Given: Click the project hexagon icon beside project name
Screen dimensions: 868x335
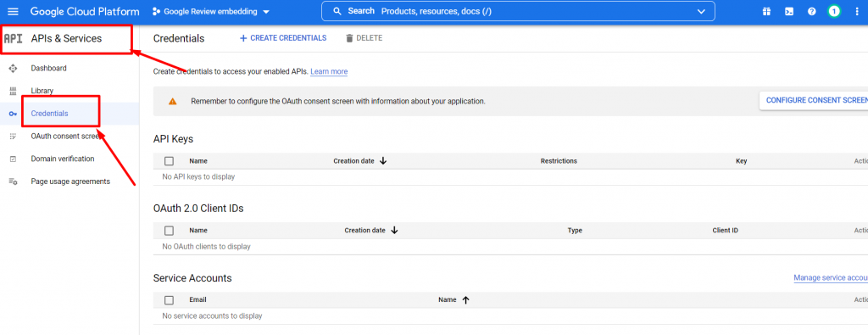Looking at the screenshot, I should click(x=156, y=12).
